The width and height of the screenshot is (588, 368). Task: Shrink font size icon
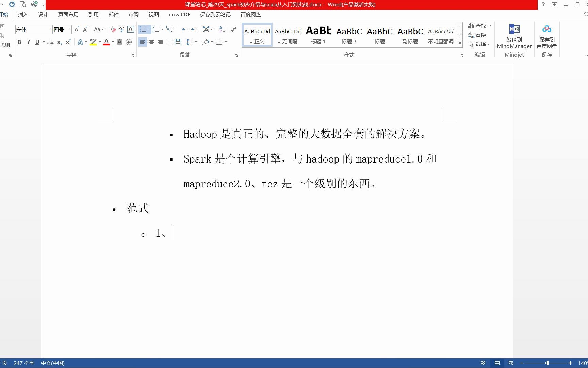(x=85, y=29)
